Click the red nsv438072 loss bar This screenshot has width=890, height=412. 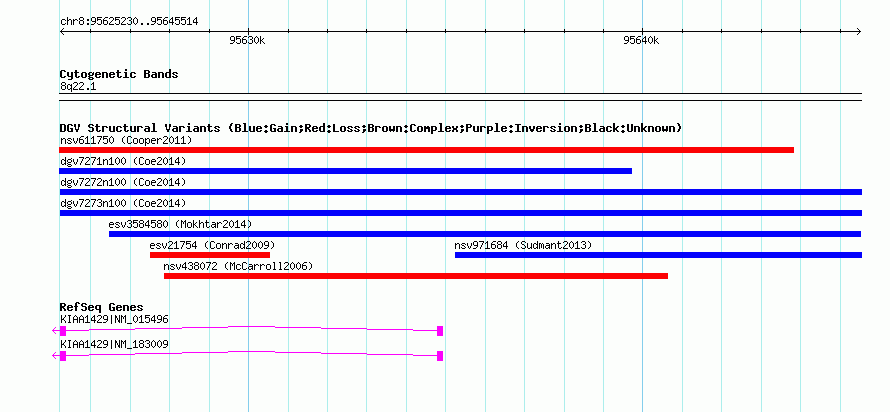click(415, 276)
